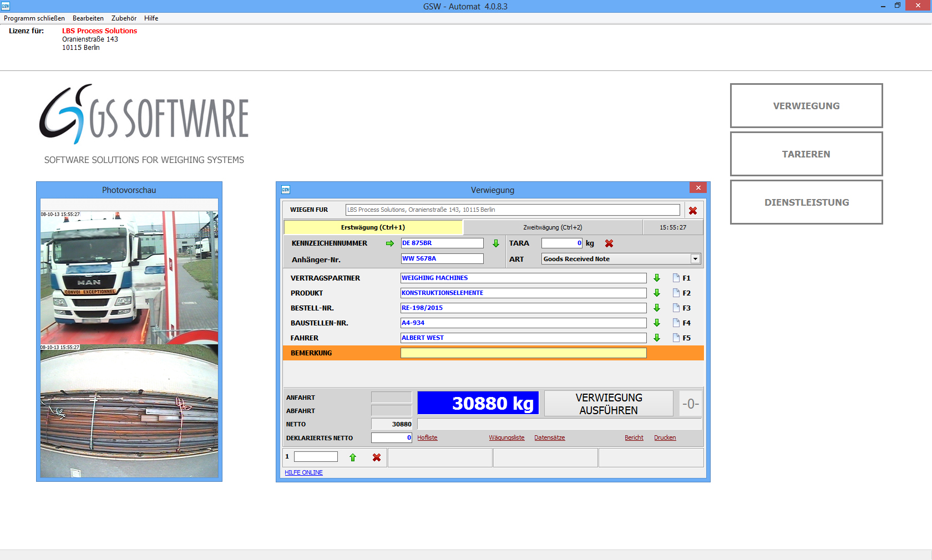Open the HILFE ONLINE link

point(303,472)
